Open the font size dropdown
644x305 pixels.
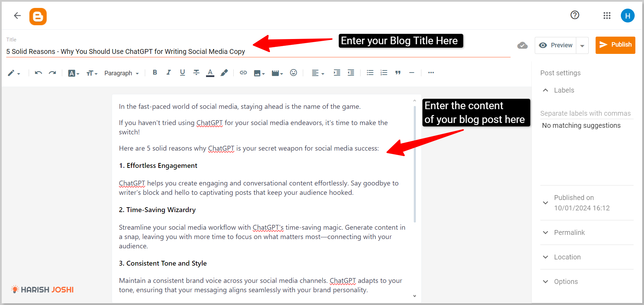click(x=92, y=73)
